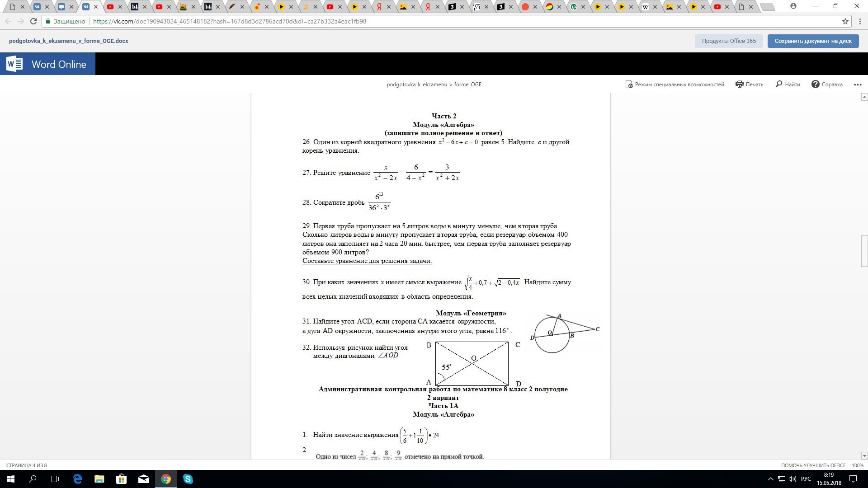Click the 100% zoom indicator
Image resolution: width=868 pixels, height=488 pixels.
tap(857, 465)
